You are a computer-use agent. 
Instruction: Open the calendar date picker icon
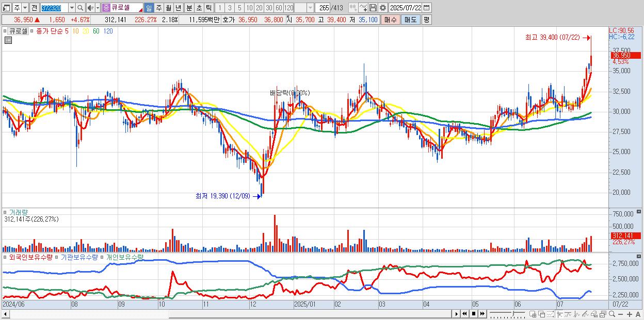(427, 8)
